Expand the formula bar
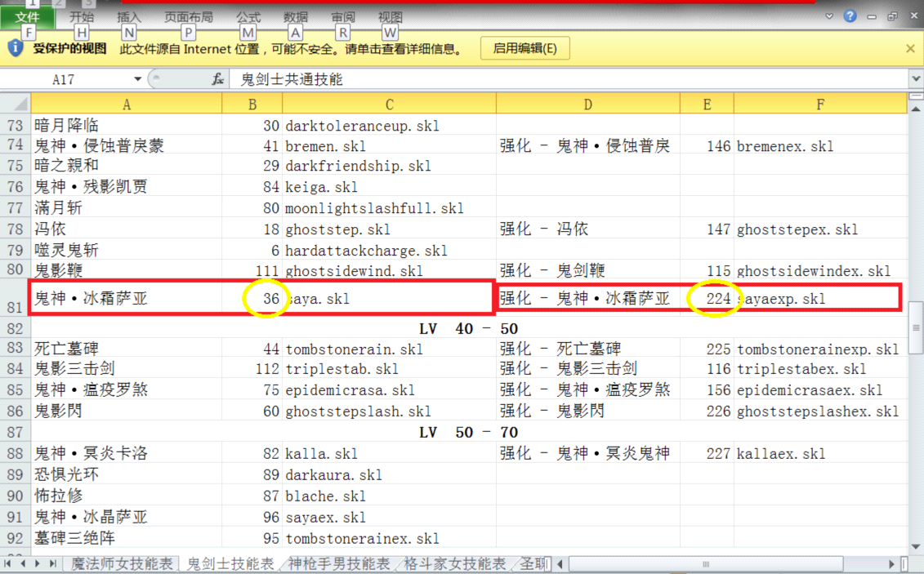The height and width of the screenshot is (574, 924). pyautogui.click(x=915, y=79)
